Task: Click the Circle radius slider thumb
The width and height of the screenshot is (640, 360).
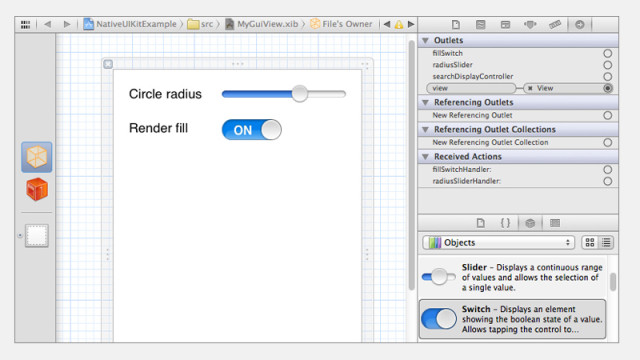Action: pyautogui.click(x=300, y=94)
